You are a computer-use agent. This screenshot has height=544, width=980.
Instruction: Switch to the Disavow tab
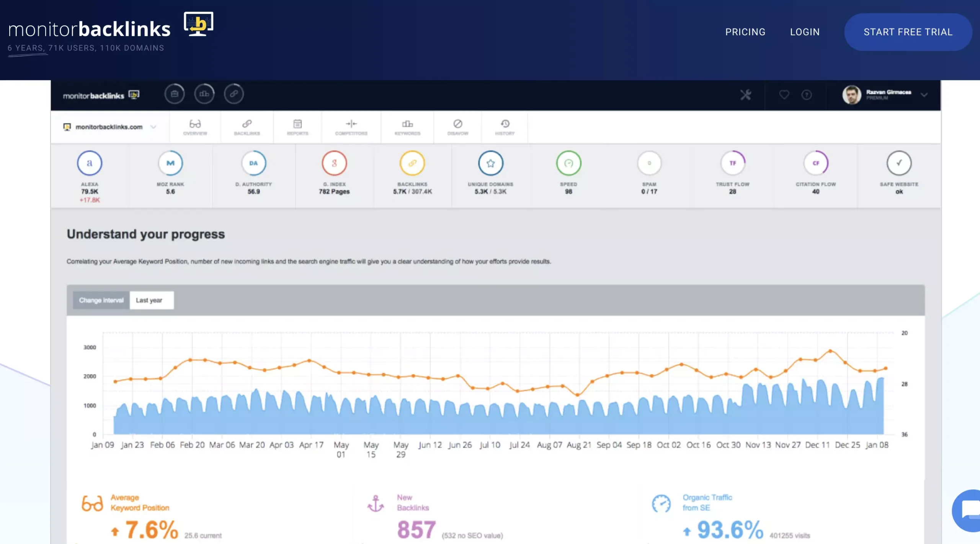pyautogui.click(x=458, y=128)
